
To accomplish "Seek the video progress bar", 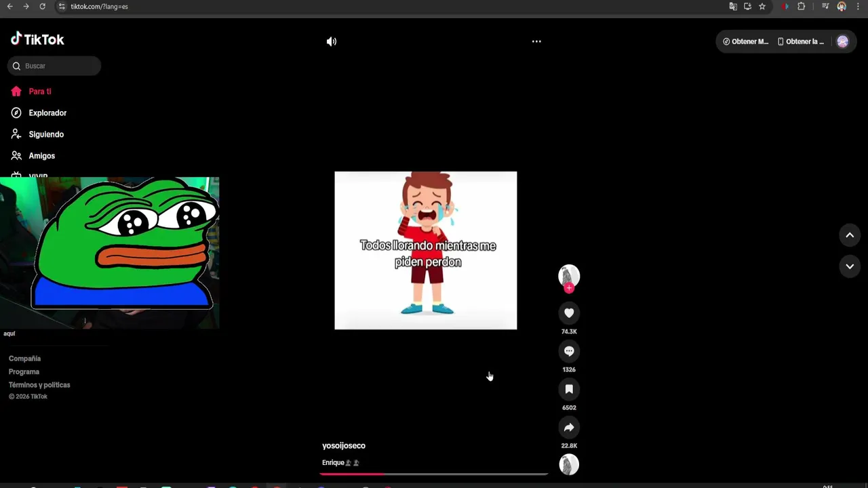I will coord(434,474).
